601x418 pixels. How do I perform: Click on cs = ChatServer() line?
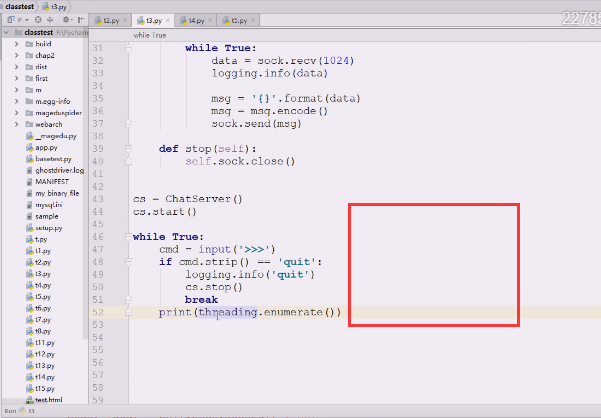188,199
